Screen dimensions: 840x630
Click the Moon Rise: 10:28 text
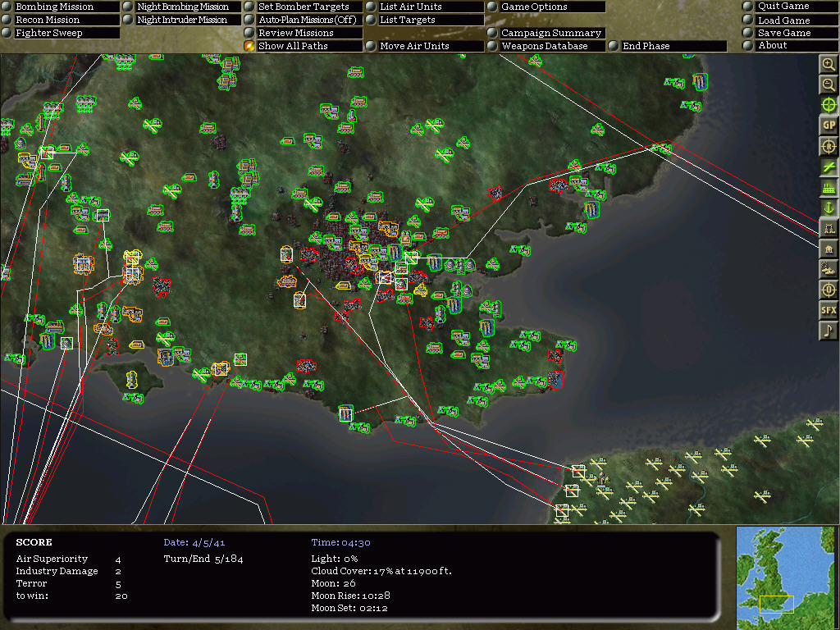[x=350, y=596]
